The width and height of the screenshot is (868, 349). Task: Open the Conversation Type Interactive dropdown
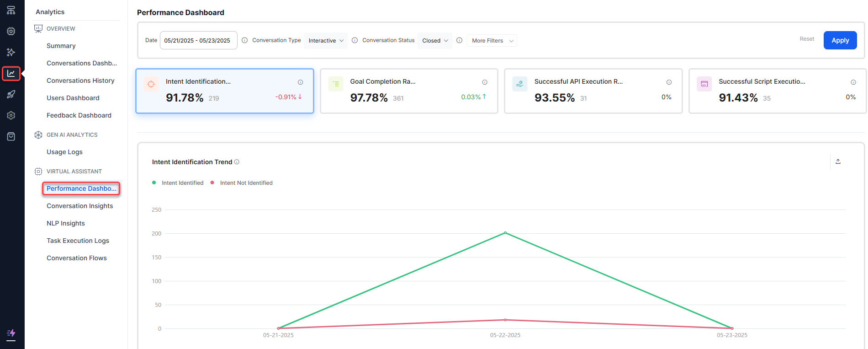326,41
